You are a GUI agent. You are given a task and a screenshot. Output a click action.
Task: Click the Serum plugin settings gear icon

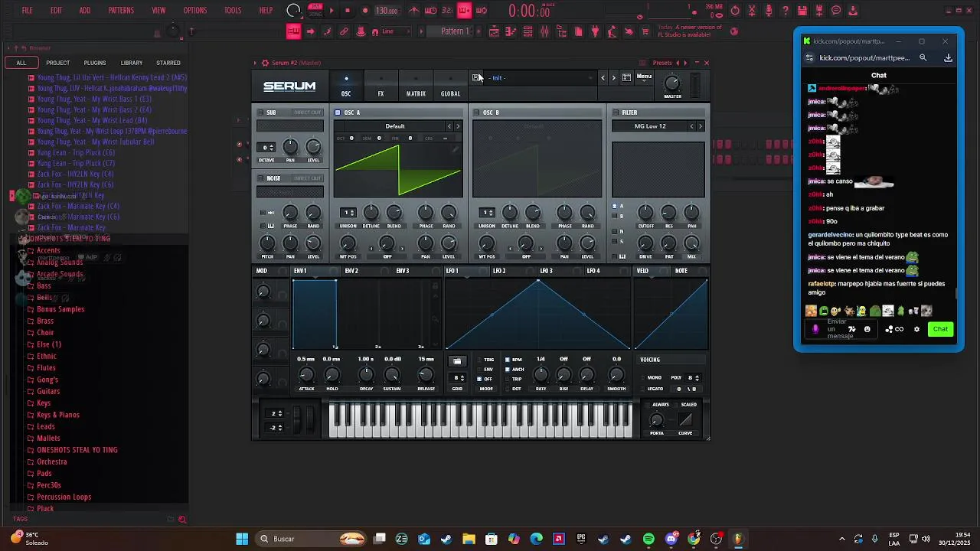coord(265,63)
